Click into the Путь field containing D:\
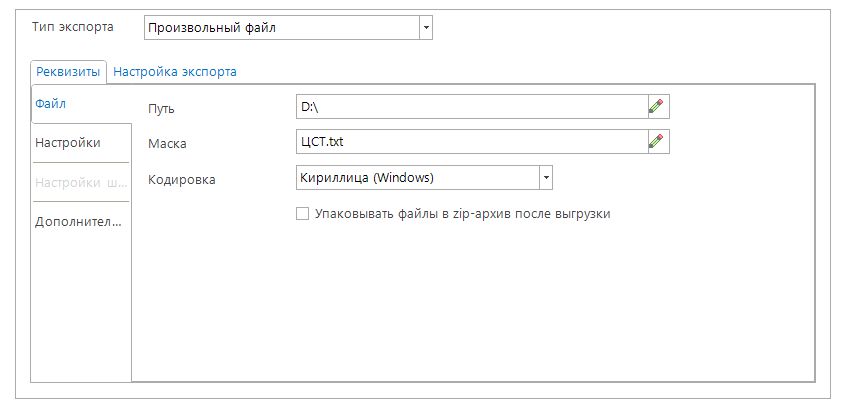Viewport: 846px width, 415px height. [x=468, y=106]
